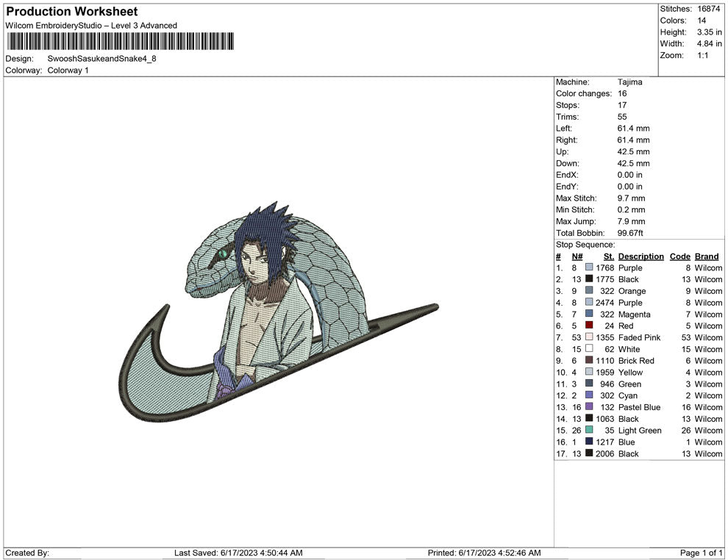The image size is (728, 560).
Task: Click the Total Bobbin value 99.67ft
Action: [x=630, y=233]
